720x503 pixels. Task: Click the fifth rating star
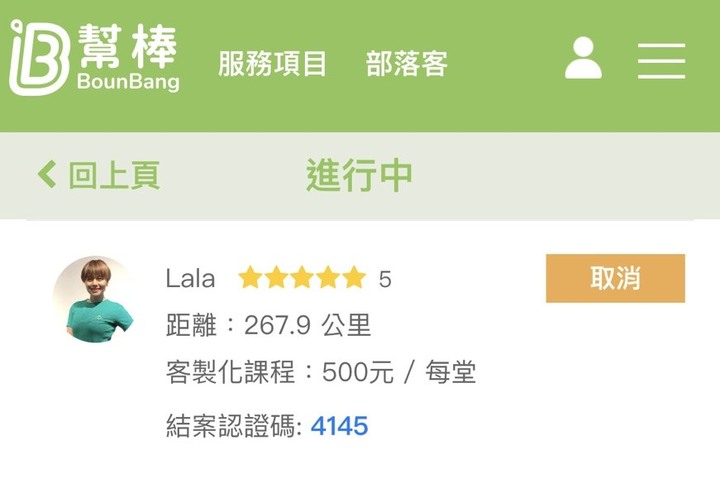[354, 277]
